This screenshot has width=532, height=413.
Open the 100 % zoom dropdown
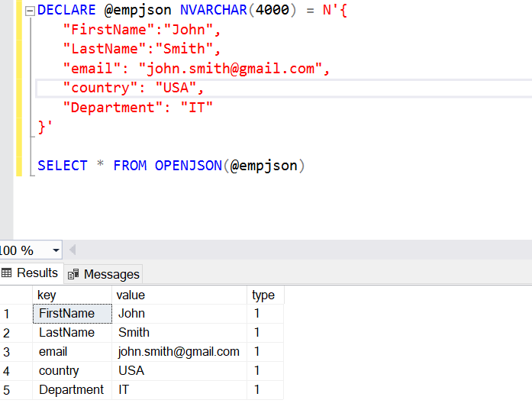pos(56,250)
